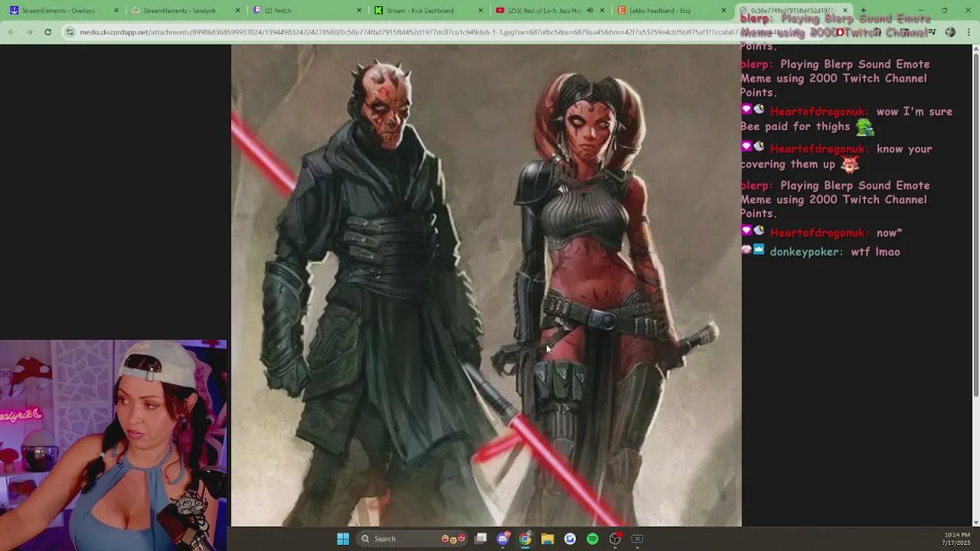This screenshot has height=551, width=980.
Task: Open the Windows Start menu
Action: point(343,539)
